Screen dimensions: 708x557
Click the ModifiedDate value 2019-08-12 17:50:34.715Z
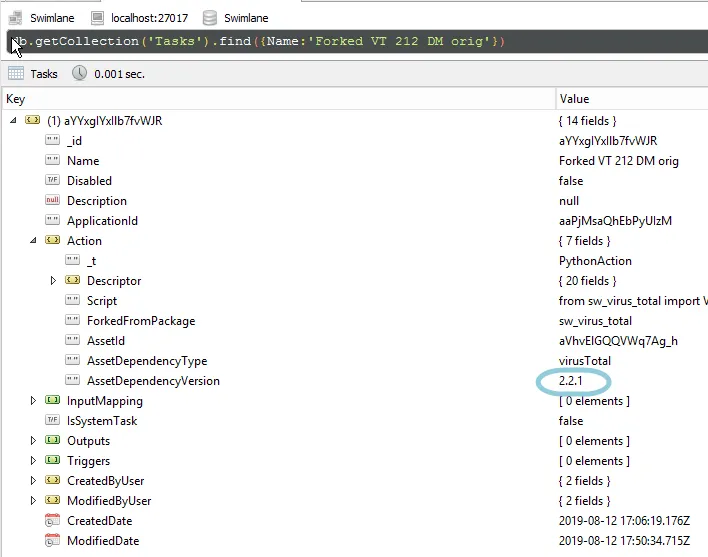[624, 540]
